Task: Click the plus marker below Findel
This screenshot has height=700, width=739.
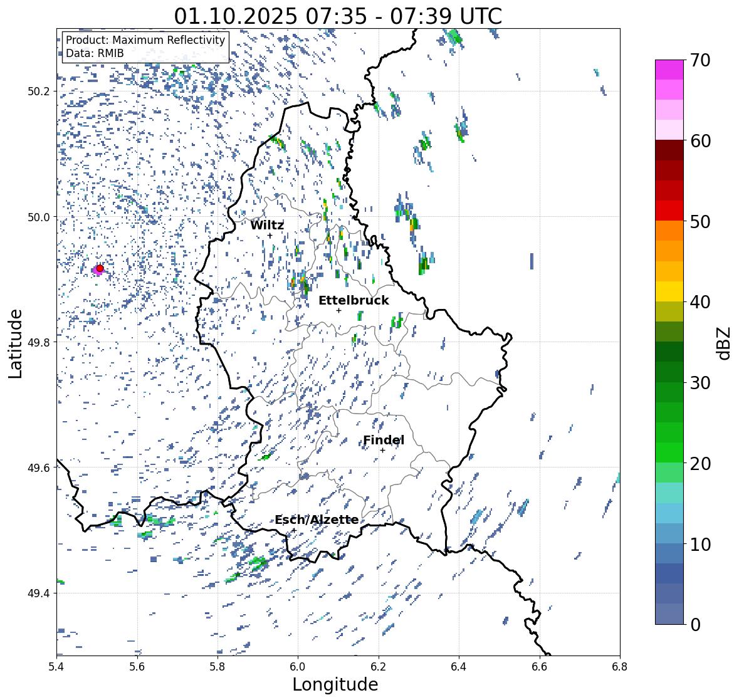Action: click(383, 451)
